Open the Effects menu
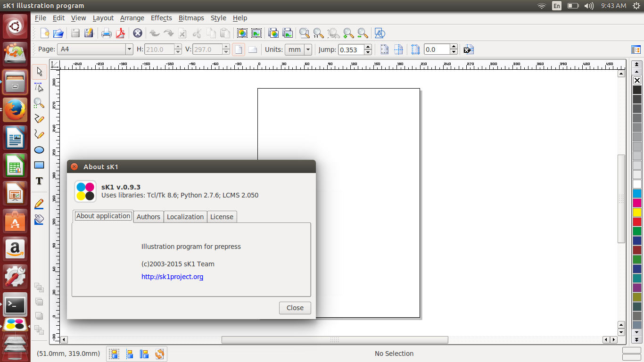Image resolution: width=644 pixels, height=362 pixels. [161, 18]
